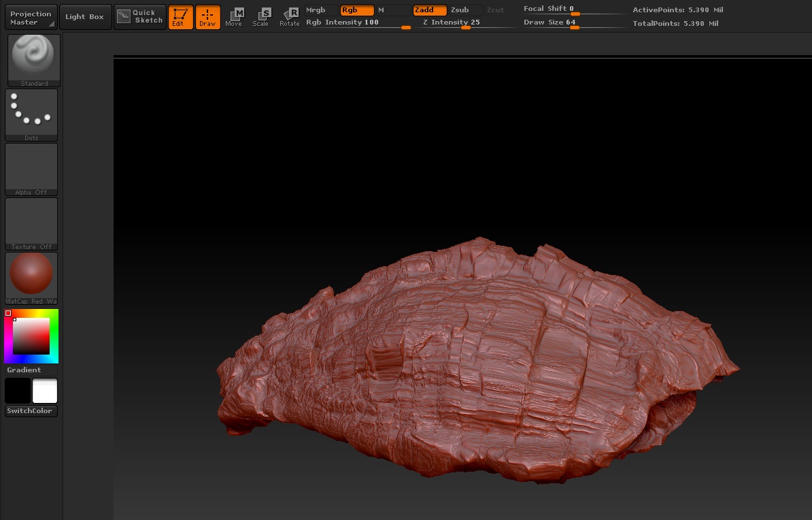812x520 pixels.
Task: Open the Standard brush picker
Action: point(33,60)
